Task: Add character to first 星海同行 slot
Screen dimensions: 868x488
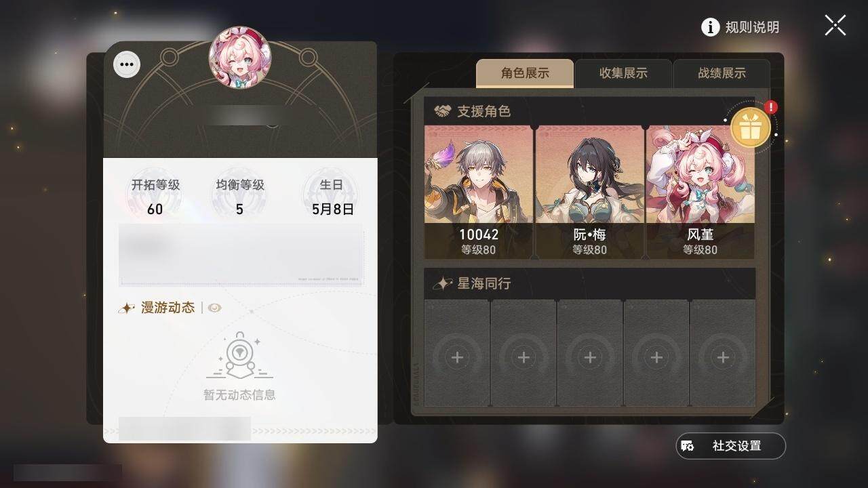Action: pos(457,353)
